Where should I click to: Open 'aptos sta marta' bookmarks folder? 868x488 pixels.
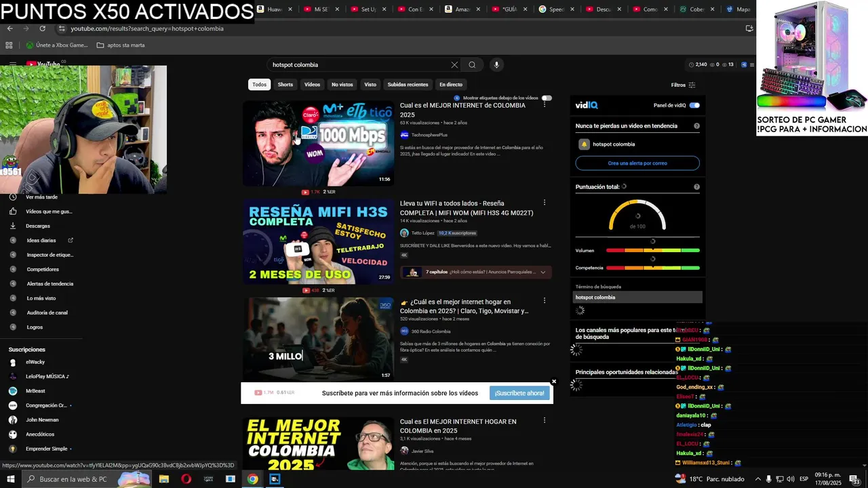tap(121, 45)
